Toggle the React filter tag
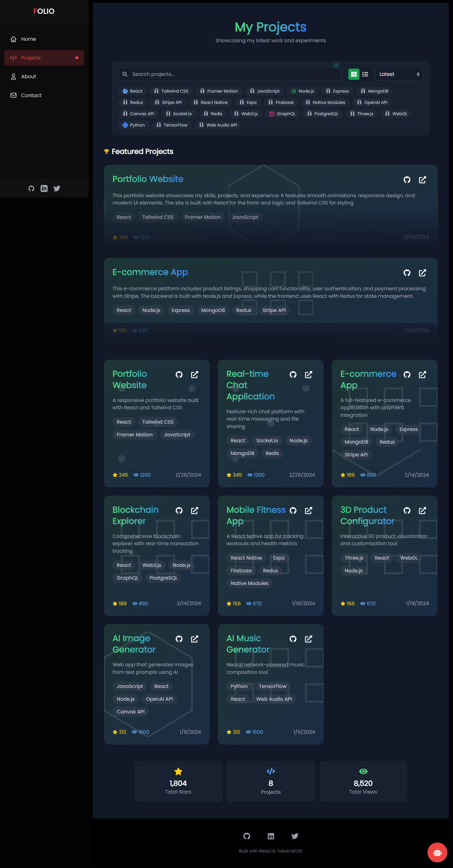Screen dimensions: 453x868 coord(132,91)
